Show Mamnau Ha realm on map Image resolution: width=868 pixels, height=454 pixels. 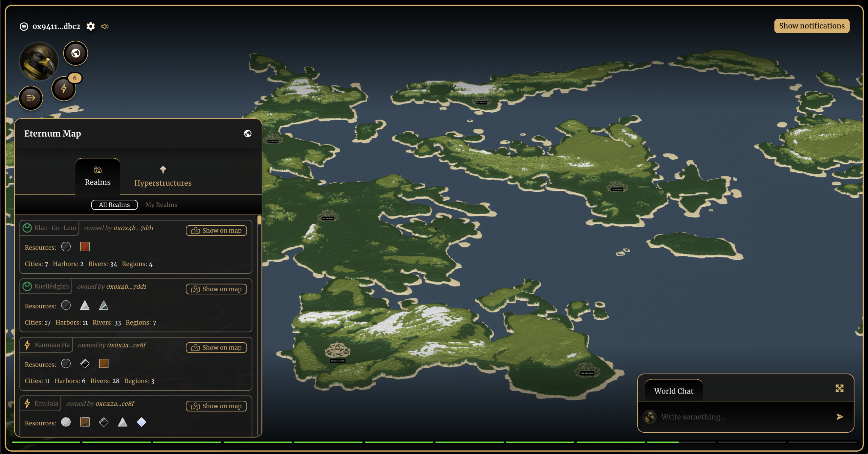coord(216,348)
